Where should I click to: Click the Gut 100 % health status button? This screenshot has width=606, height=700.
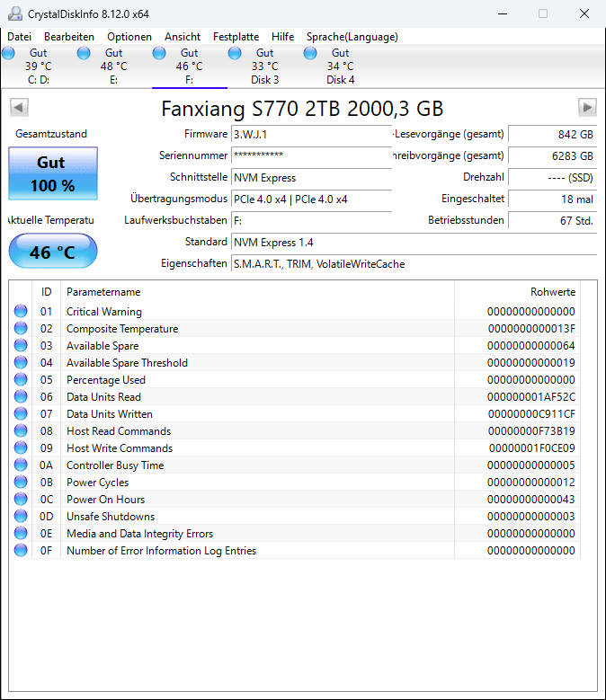click(x=53, y=173)
